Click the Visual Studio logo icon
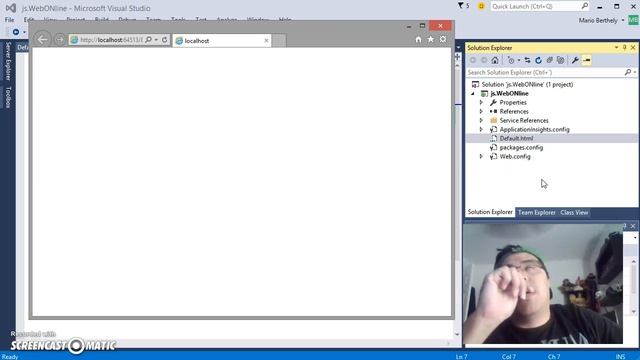The height and width of the screenshot is (360, 640). pos(11,8)
